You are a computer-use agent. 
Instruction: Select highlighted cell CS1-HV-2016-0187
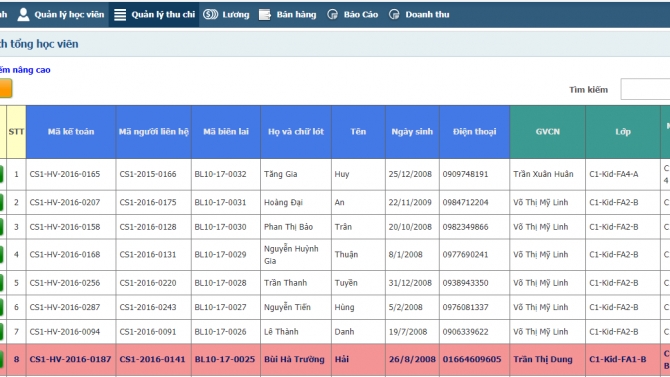pos(70,359)
